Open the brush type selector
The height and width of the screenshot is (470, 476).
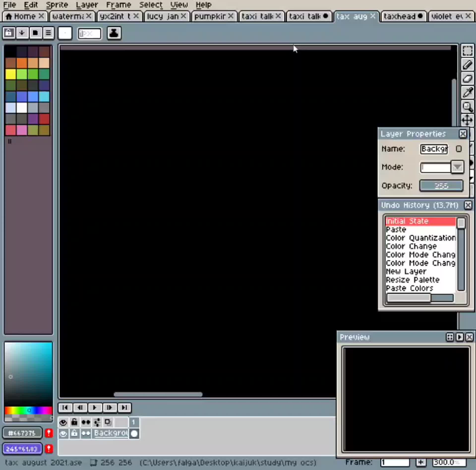click(65, 33)
